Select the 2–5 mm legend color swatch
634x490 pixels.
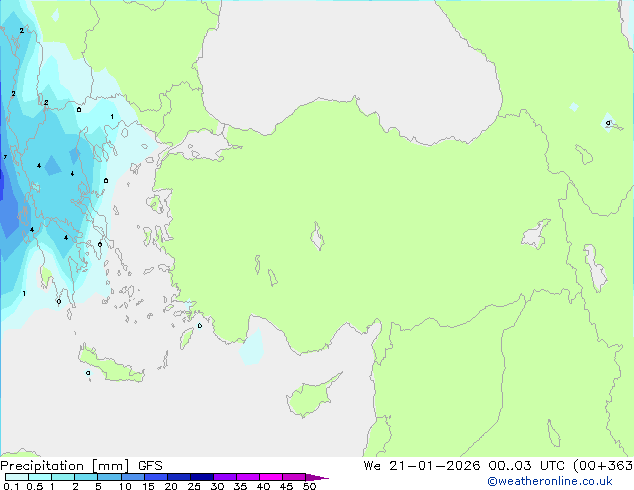[86, 477]
